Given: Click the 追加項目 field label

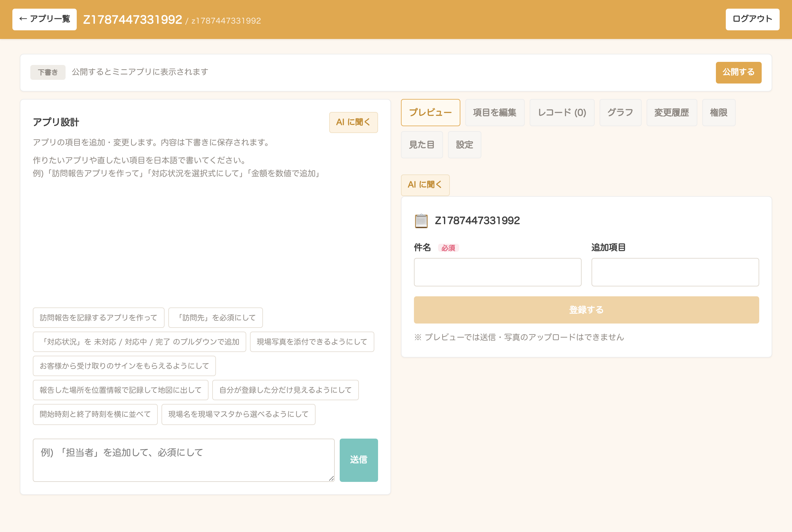Looking at the screenshot, I should tap(609, 247).
